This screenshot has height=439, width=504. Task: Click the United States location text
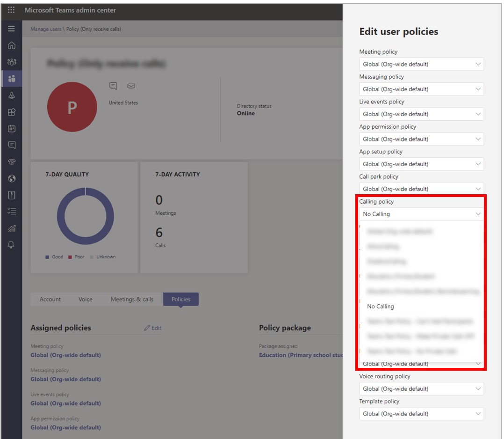tap(123, 102)
